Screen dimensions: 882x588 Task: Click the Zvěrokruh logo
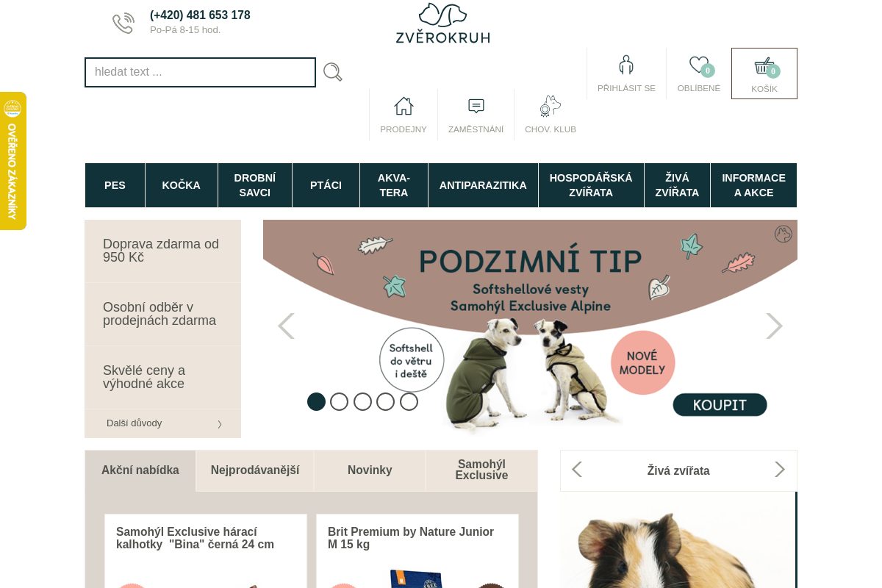[442, 24]
